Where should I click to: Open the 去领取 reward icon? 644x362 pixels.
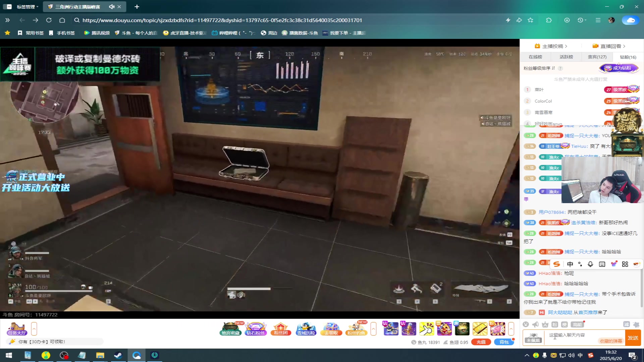[x=331, y=328]
